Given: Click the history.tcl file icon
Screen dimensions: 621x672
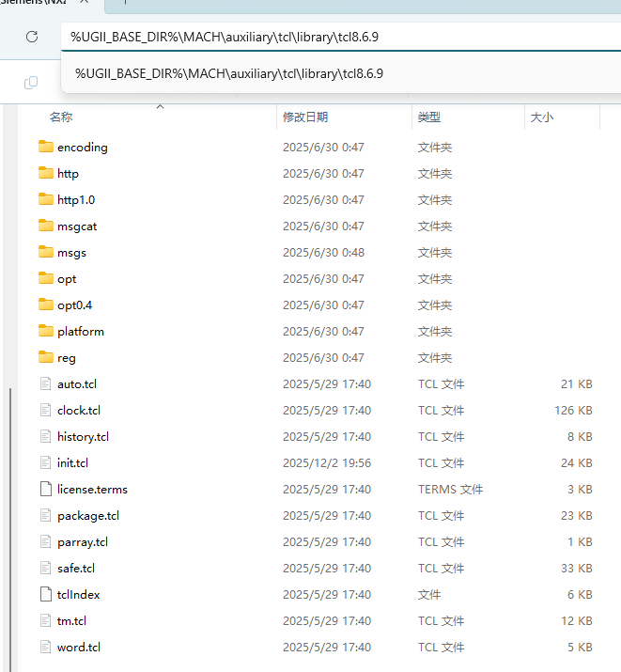Looking at the screenshot, I should (45, 436).
